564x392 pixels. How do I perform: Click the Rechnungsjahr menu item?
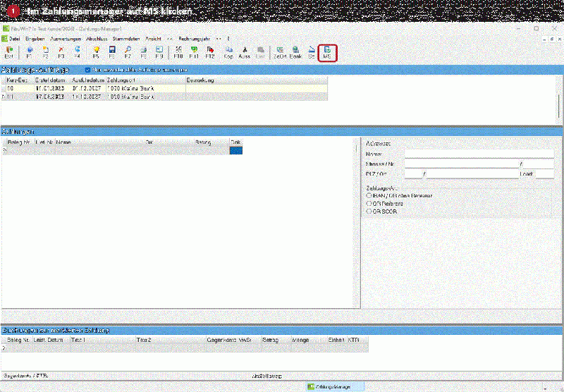(195, 39)
